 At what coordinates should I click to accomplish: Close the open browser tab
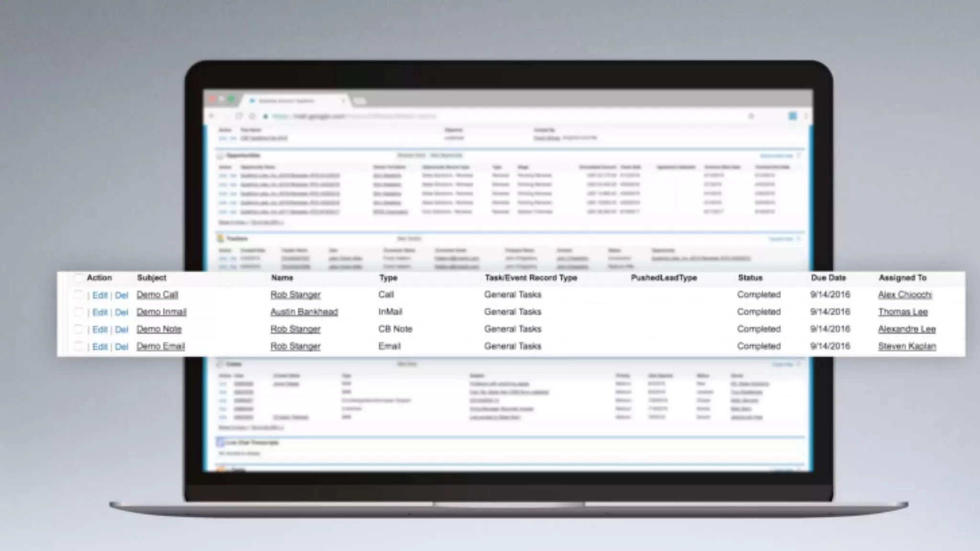[343, 101]
